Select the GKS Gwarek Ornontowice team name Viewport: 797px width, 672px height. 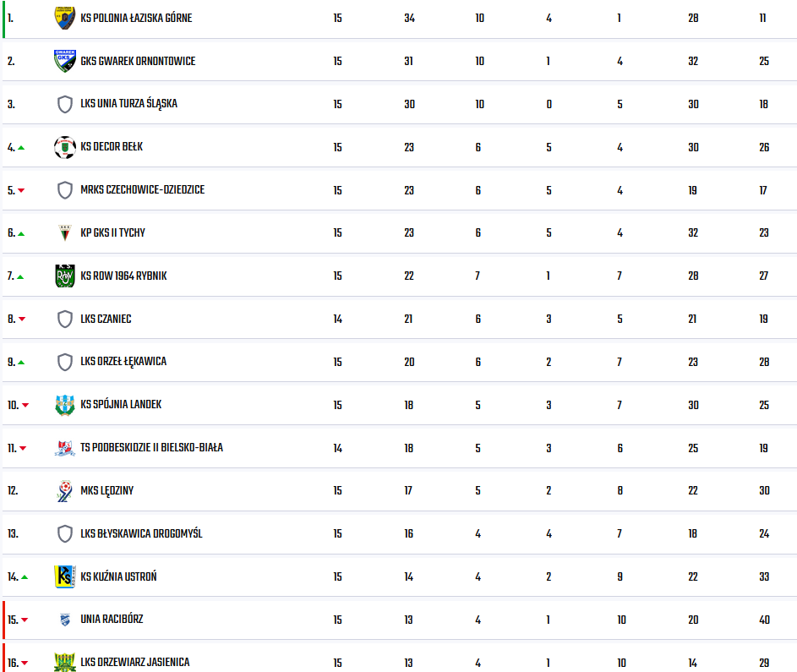pos(138,61)
